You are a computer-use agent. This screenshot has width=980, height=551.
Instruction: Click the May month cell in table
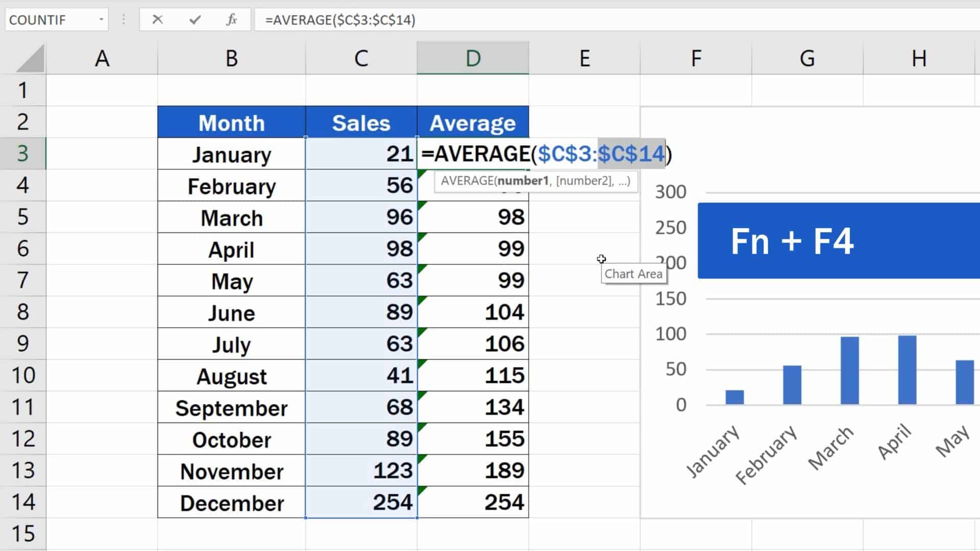232,281
